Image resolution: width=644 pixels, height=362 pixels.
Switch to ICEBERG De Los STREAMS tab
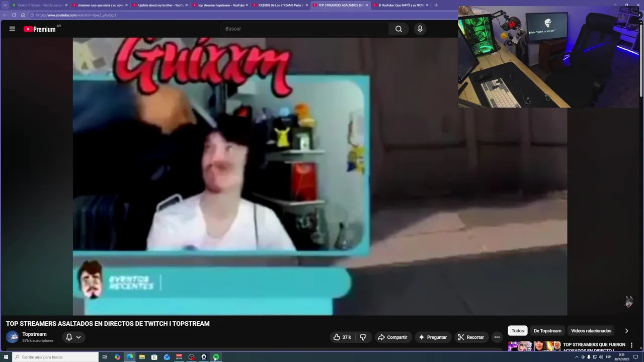click(x=280, y=5)
